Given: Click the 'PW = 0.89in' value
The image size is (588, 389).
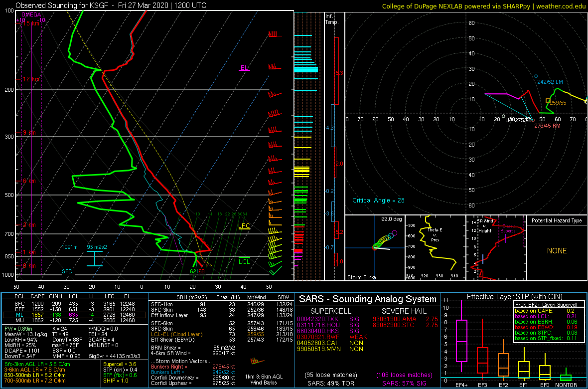Looking at the screenshot, I should (x=19, y=328).
